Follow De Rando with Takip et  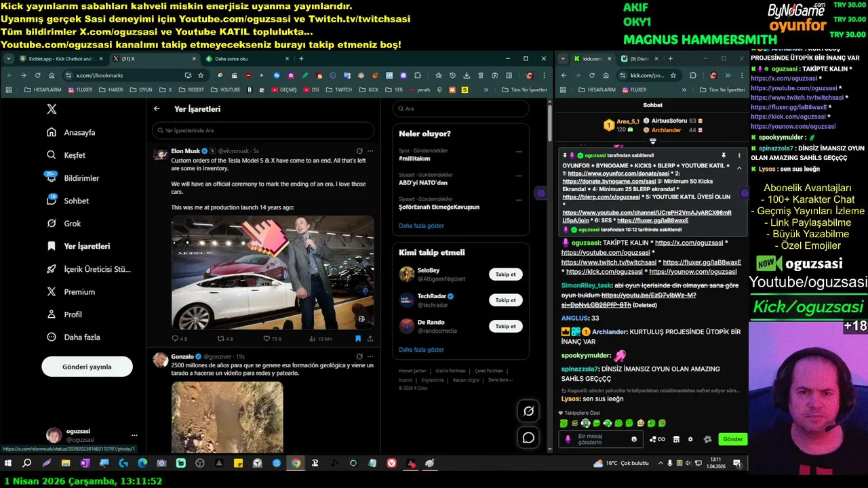pyautogui.click(x=505, y=326)
